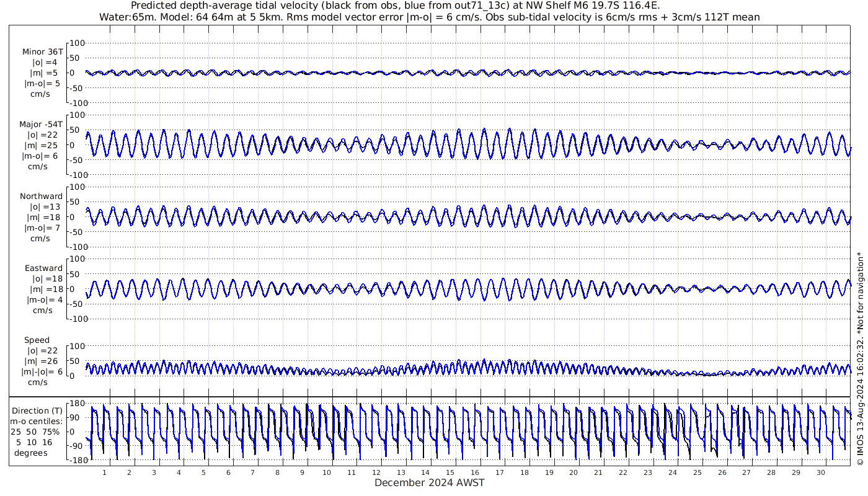
Task: Click day '12' tick label on time axis
Action: pos(376,472)
